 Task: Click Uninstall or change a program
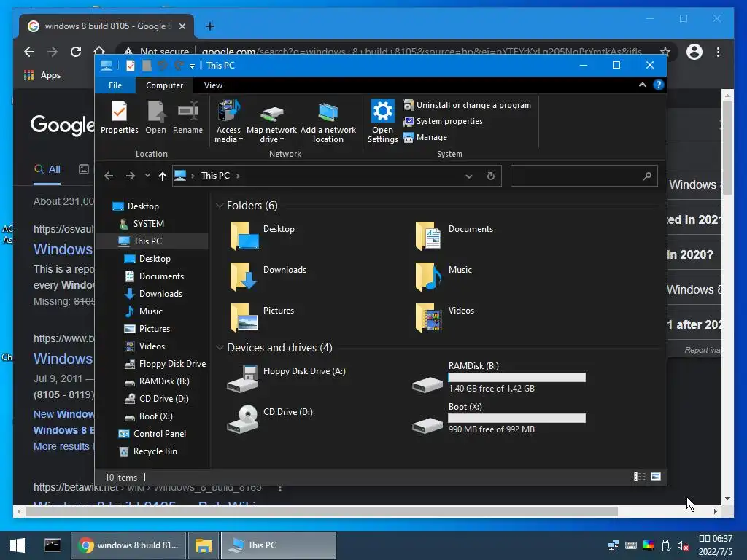467,105
